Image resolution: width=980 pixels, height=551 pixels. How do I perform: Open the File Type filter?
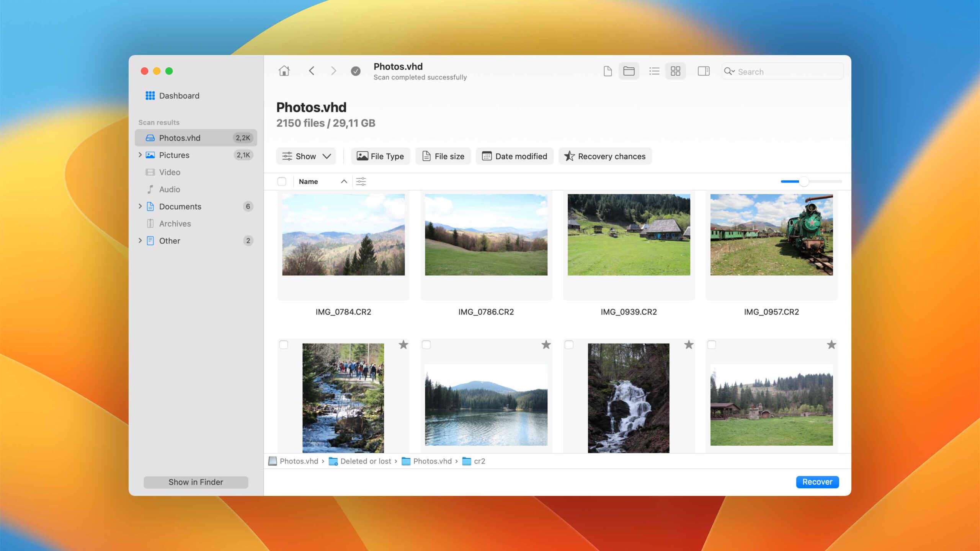381,156
